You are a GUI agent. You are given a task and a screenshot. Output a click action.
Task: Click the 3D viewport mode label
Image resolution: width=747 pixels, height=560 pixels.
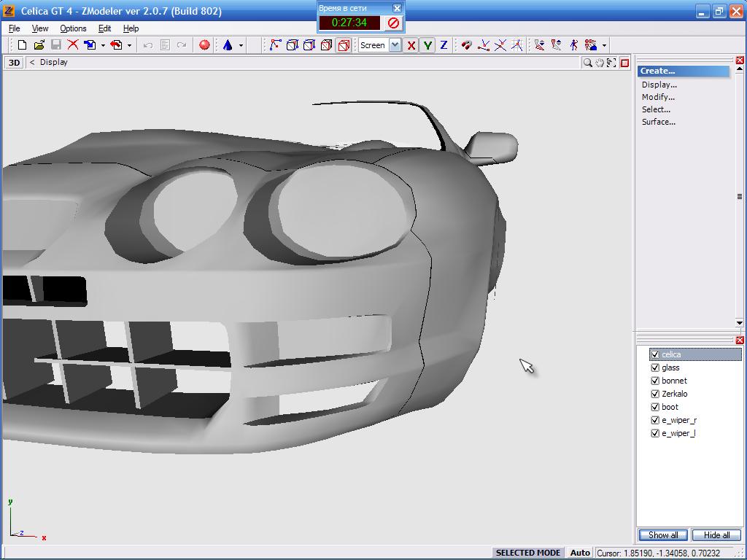14,63
